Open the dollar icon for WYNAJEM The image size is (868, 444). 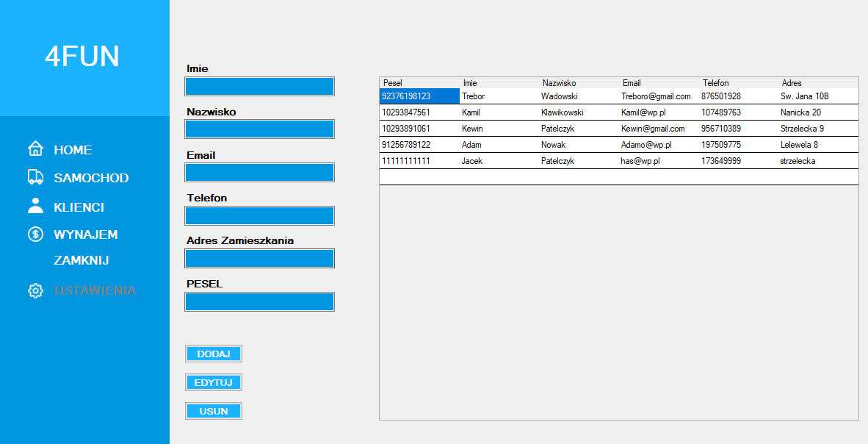pyautogui.click(x=35, y=234)
